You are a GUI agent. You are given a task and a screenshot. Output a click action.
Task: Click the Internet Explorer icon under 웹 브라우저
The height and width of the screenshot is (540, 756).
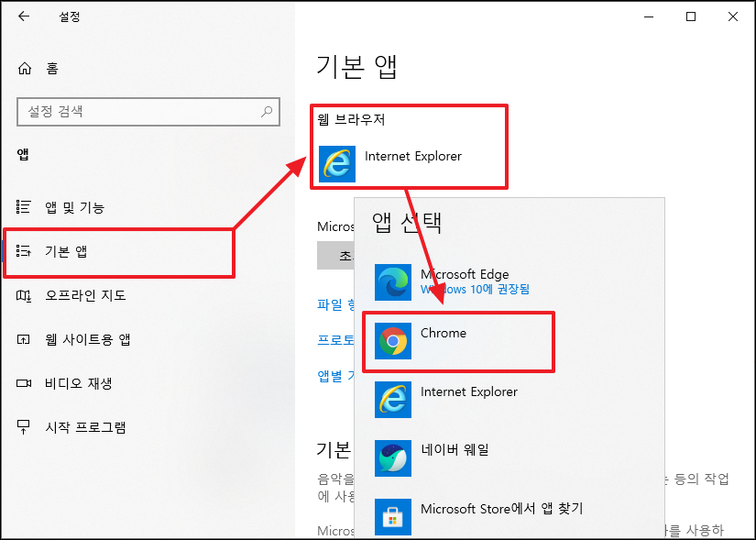tap(337, 164)
